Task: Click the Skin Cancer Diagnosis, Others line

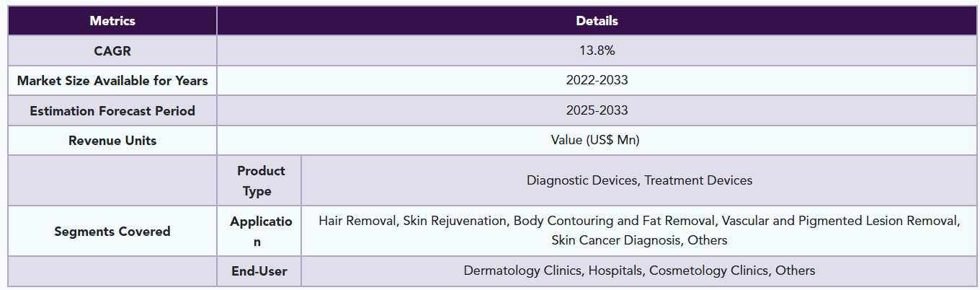Action: pos(639,240)
